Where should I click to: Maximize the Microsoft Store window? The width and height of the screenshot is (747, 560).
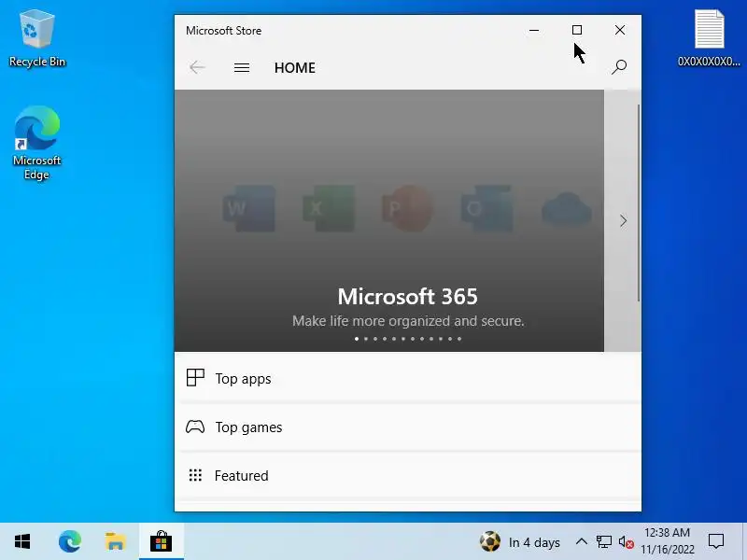point(577,30)
